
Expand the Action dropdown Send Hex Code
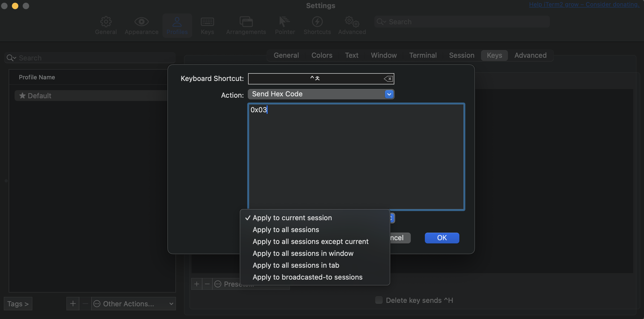321,94
